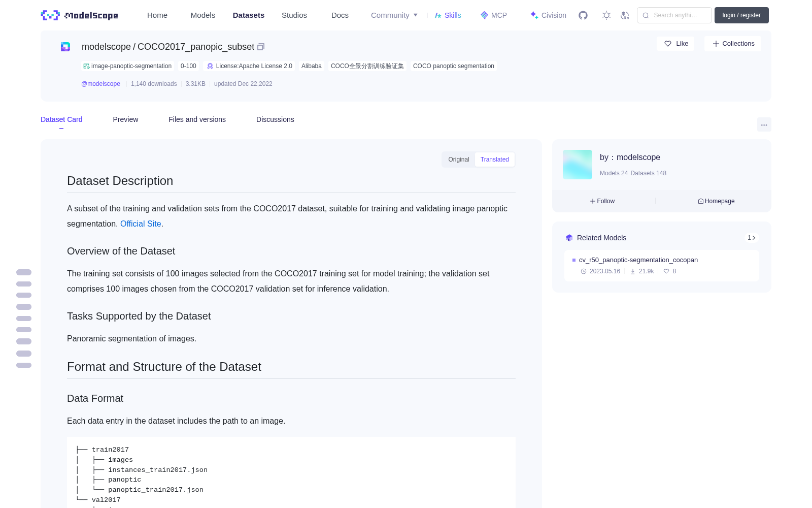Image resolution: width=812 pixels, height=508 pixels.
Task: Click the COCO panoptic segmentation tag
Action: pos(454,66)
